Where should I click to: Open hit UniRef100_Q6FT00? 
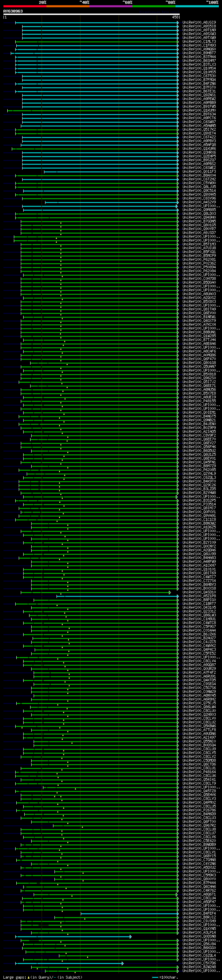199,822
